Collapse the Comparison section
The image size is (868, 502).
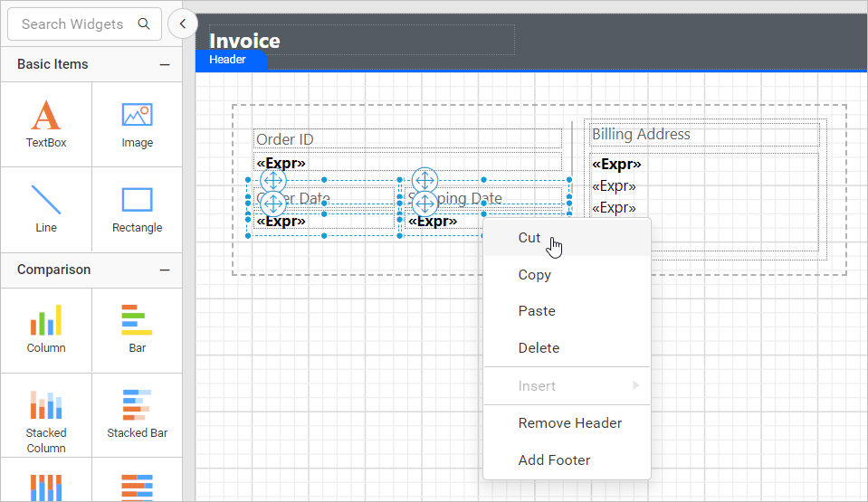pos(165,270)
